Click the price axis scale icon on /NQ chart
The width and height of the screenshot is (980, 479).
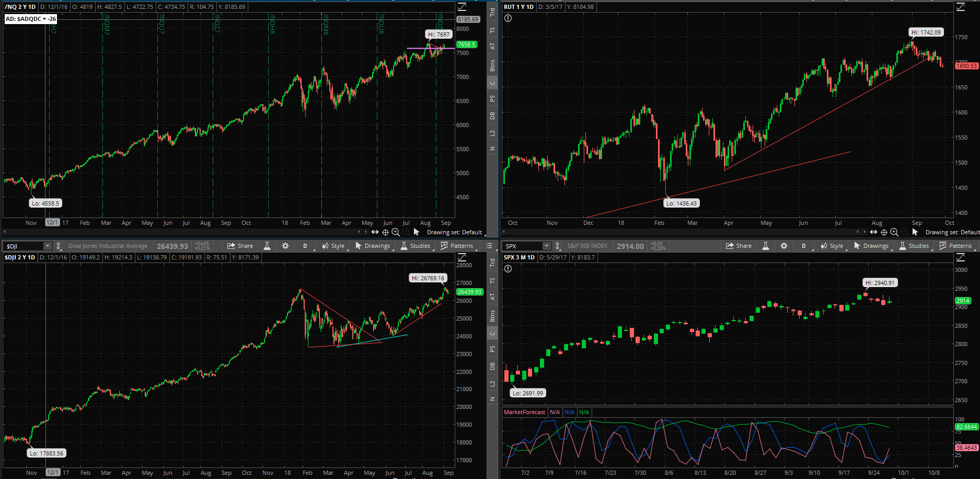[x=462, y=7]
